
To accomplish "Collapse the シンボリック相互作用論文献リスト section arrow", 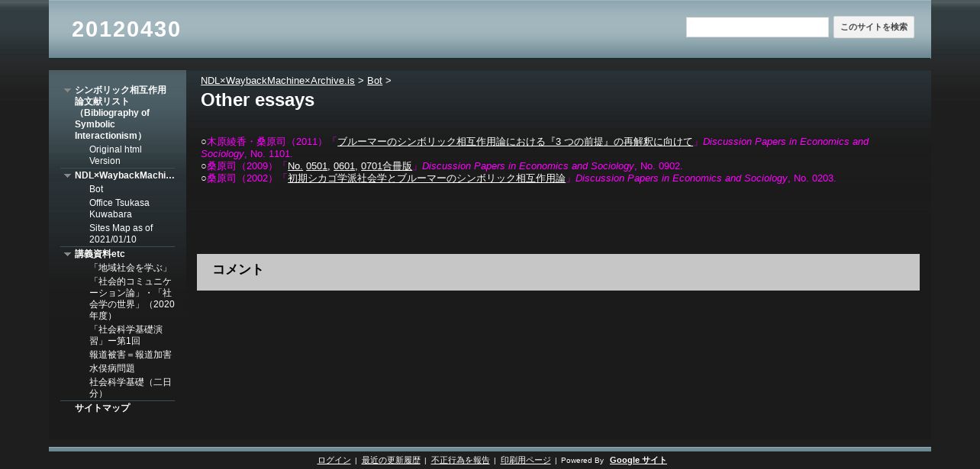I will pos(67,90).
